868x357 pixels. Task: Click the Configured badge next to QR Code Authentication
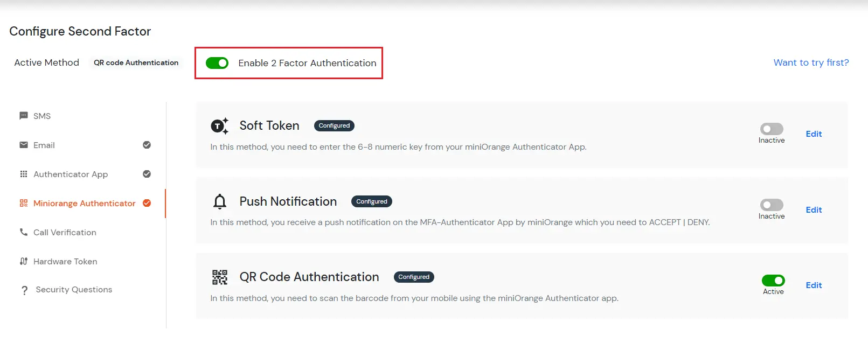(x=414, y=277)
